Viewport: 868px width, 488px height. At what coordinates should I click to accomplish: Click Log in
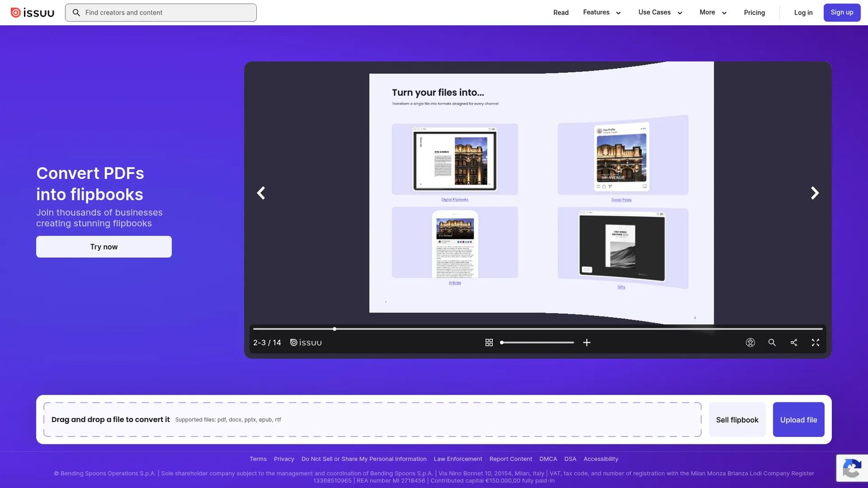(x=803, y=13)
